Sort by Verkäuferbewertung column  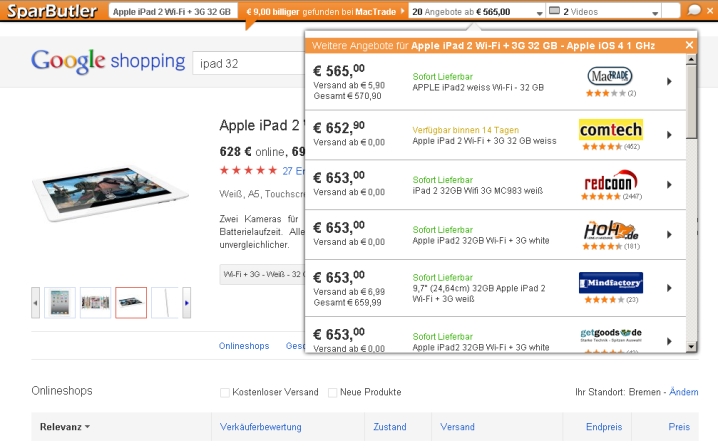click(x=256, y=427)
